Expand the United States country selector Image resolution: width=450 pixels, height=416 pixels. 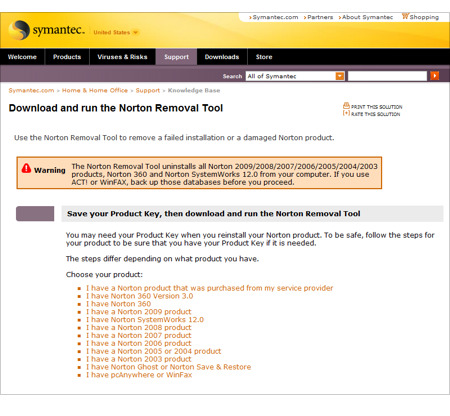pyautogui.click(x=115, y=32)
